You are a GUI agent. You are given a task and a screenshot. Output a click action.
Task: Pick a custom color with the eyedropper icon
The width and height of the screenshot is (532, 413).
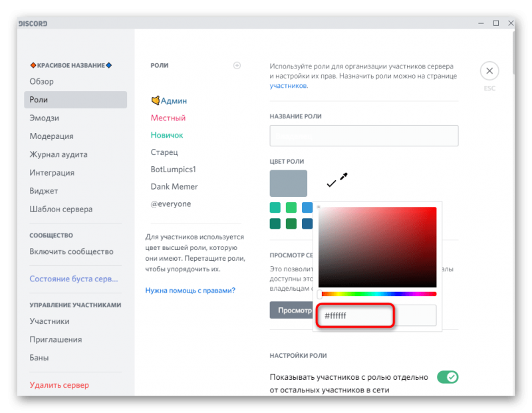click(x=344, y=176)
